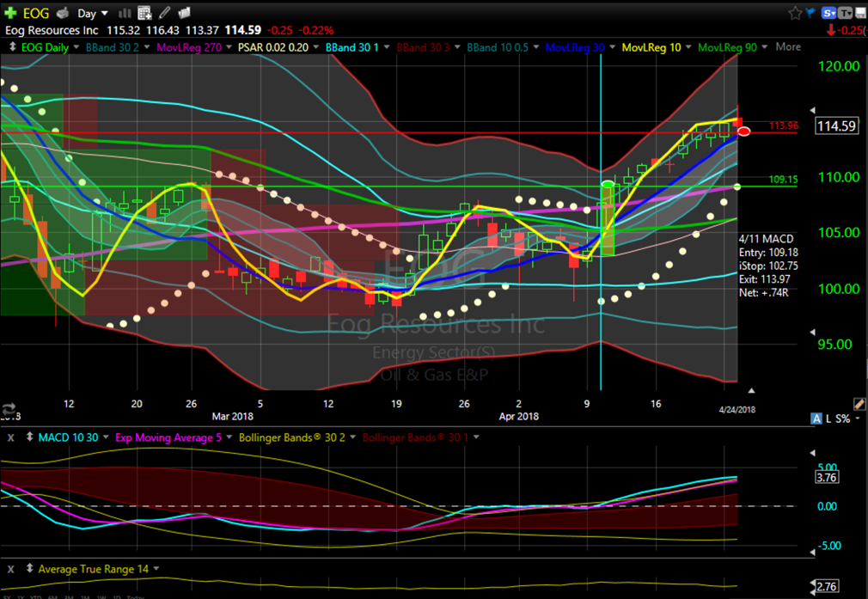Image resolution: width=868 pixels, height=599 pixels.
Task: Click the up triangle above 4/24/2018 date
Action: pyautogui.click(x=751, y=391)
